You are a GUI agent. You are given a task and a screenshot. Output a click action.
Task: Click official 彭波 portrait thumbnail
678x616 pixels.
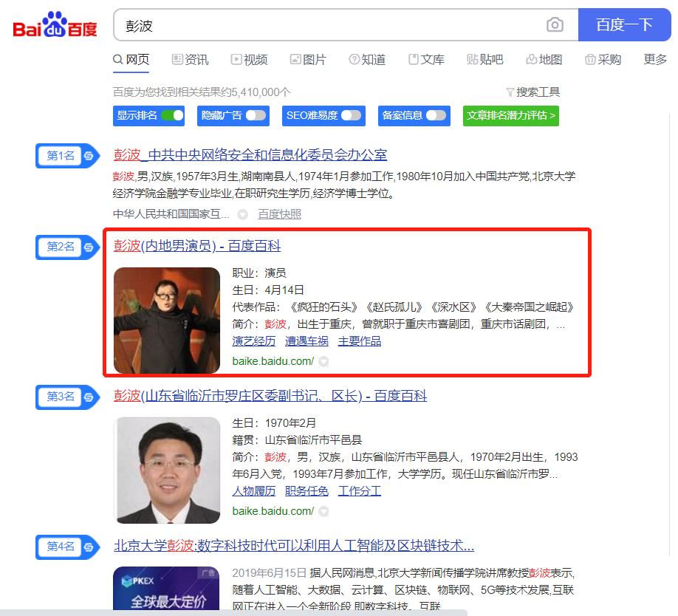coord(167,470)
